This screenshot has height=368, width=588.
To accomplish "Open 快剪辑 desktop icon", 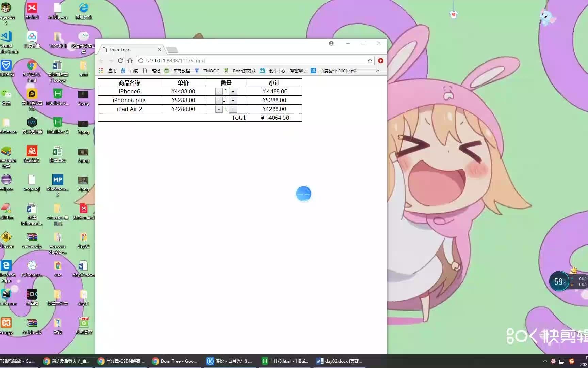I will [32, 297].
